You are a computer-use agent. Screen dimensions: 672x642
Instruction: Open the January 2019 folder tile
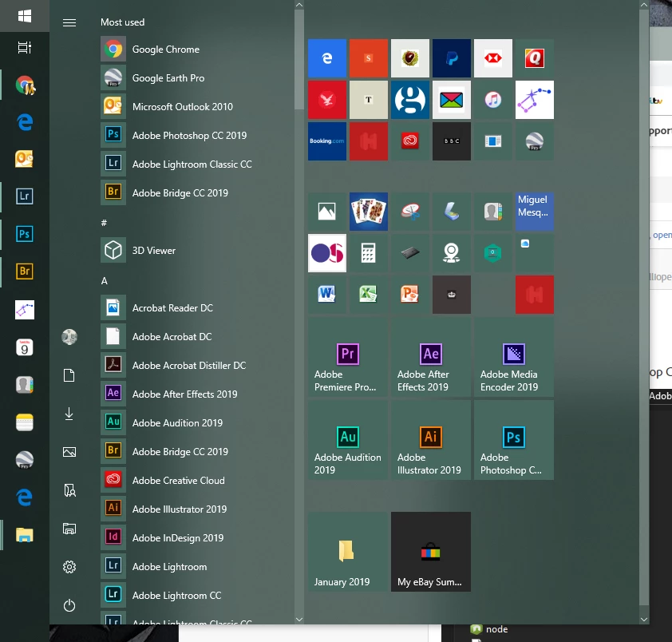(348, 552)
